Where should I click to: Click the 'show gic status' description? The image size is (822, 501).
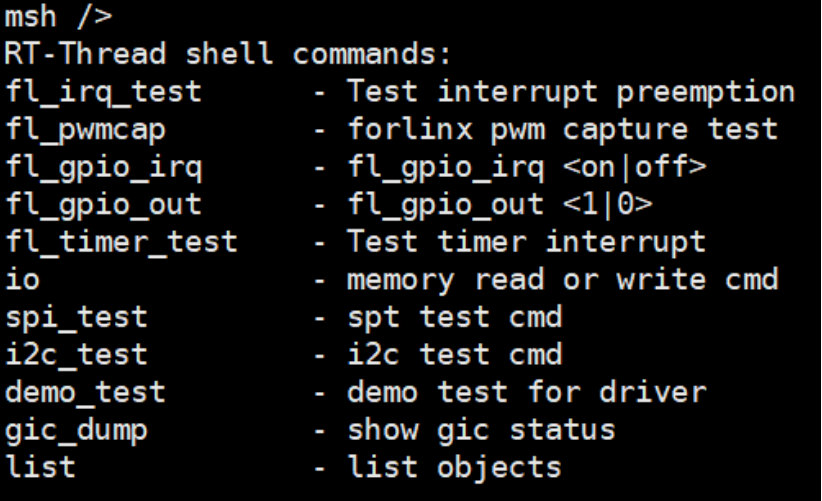click(x=481, y=431)
